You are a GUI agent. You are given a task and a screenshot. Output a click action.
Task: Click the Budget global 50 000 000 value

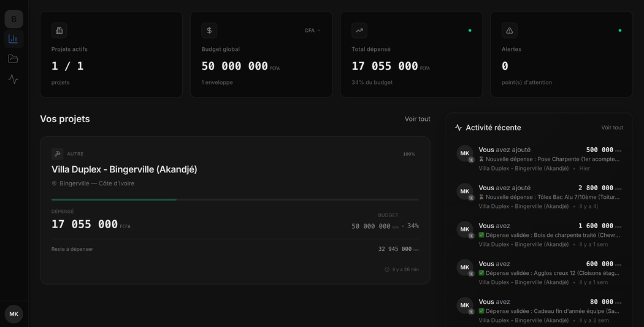(x=234, y=66)
